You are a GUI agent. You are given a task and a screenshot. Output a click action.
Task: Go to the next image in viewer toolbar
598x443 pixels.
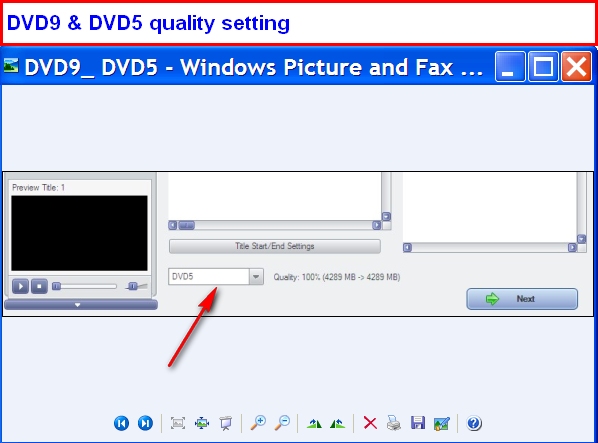coord(145,423)
